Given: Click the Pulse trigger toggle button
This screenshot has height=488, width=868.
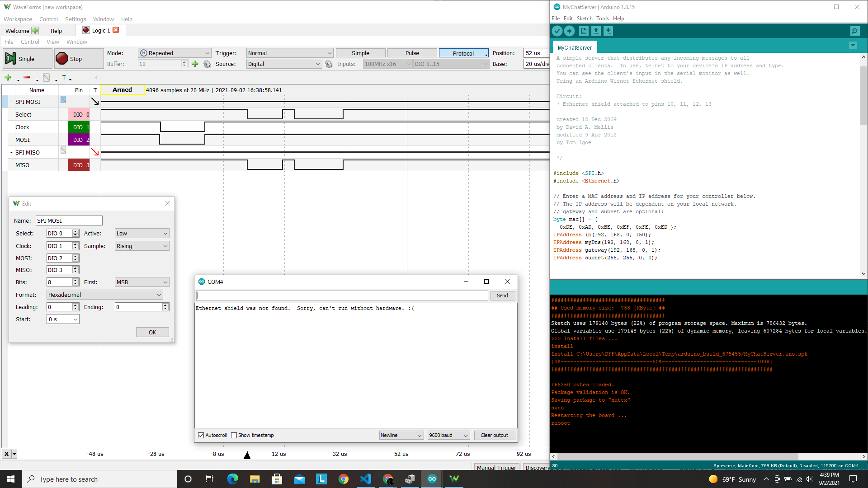Looking at the screenshot, I should [412, 53].
